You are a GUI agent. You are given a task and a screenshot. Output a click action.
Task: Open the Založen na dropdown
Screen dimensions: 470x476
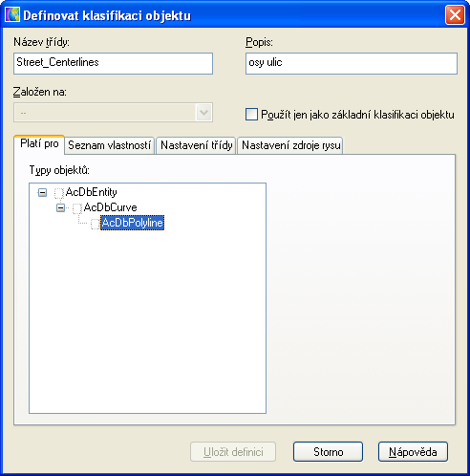click(203, 113)
